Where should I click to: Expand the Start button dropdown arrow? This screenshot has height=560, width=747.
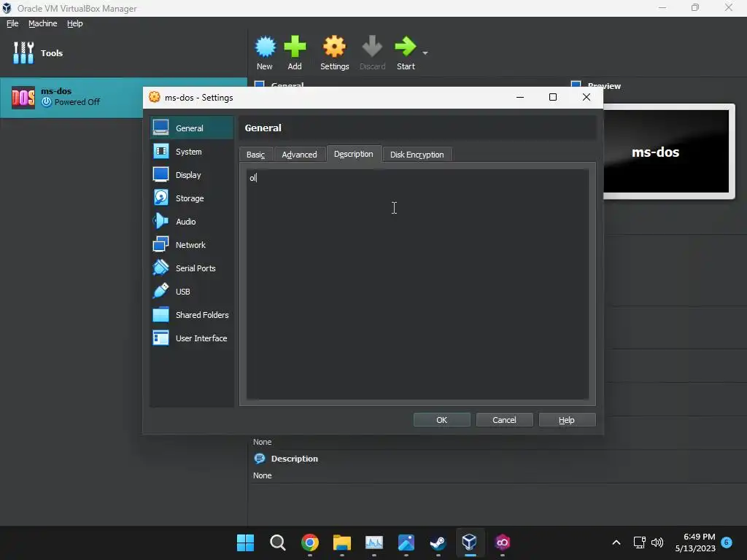coord(425,52)
